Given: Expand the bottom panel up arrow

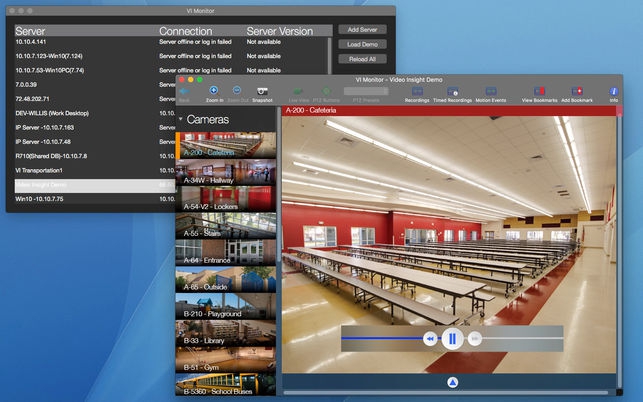Looking at the screenshot, I should coord(452,382).
